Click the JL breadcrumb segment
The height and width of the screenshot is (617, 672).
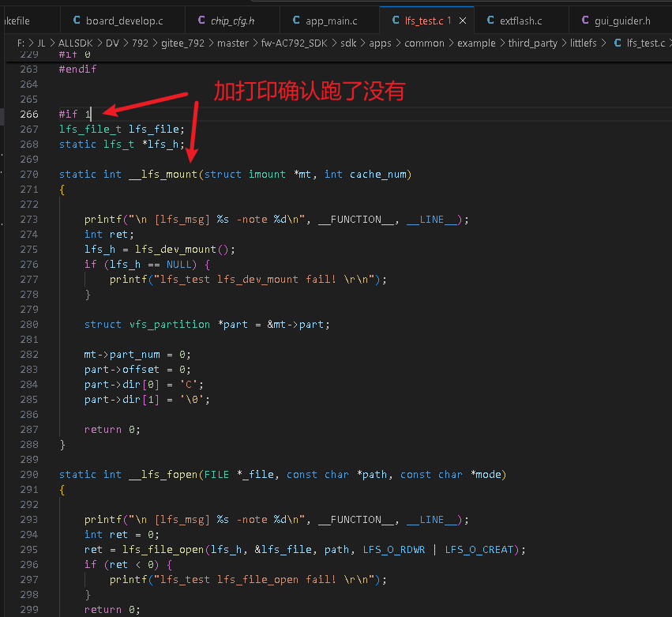(x=41, y=43)
